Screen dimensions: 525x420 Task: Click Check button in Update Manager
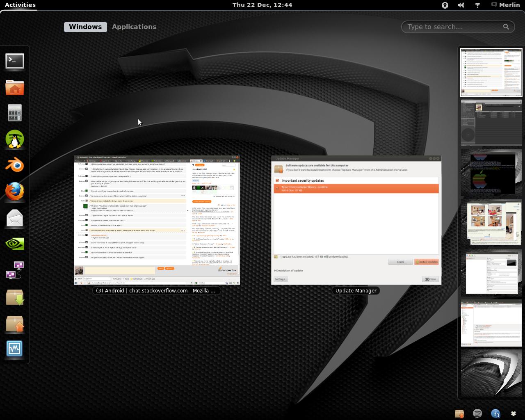coord(400,262)
